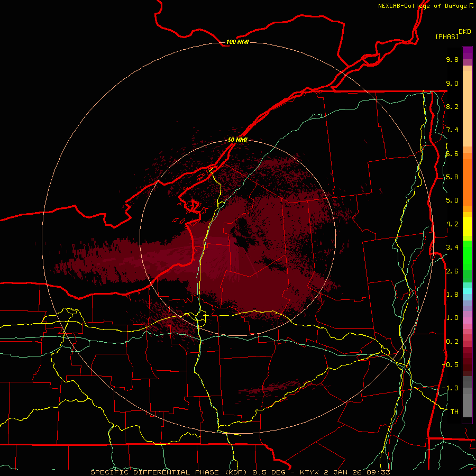Pick the purple swatch atop the color bar

(x=467, y=53)
